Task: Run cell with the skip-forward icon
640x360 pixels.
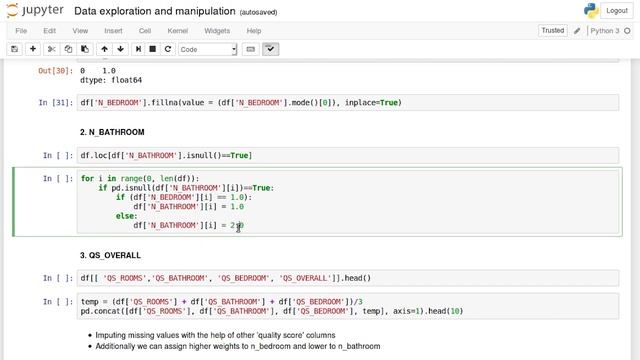Action: coord(138,49)
